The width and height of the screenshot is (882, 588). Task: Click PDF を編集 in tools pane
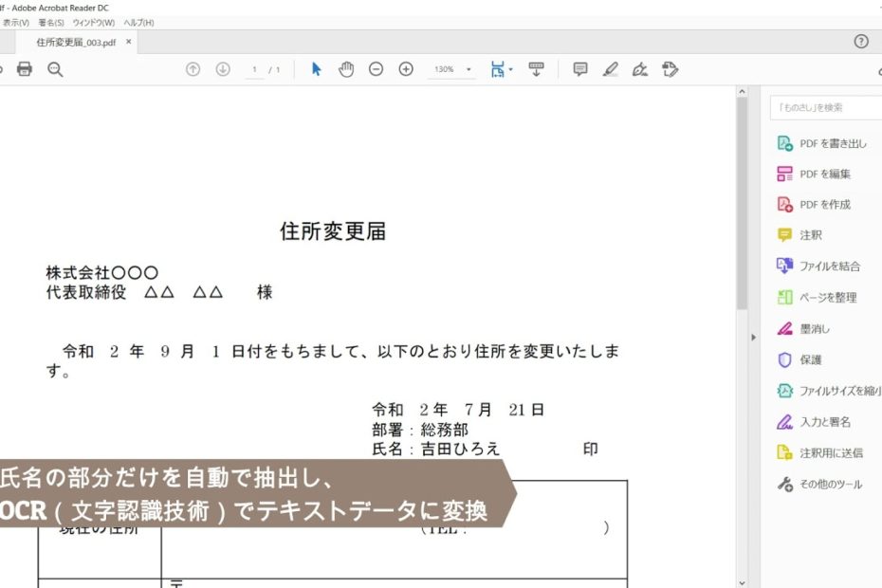coord(824,174)
